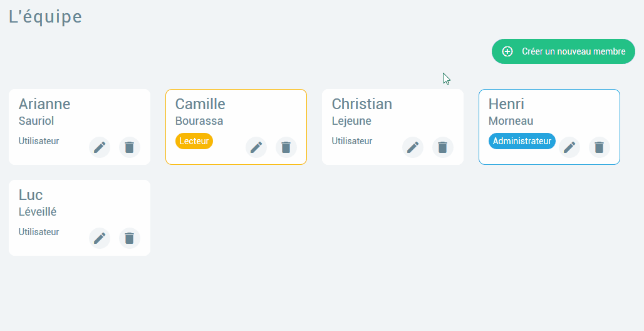Click the "L'équipe" page heading
Image resolution: width=644 pixels, height=331 pixels.
click(x=45, y=17)
